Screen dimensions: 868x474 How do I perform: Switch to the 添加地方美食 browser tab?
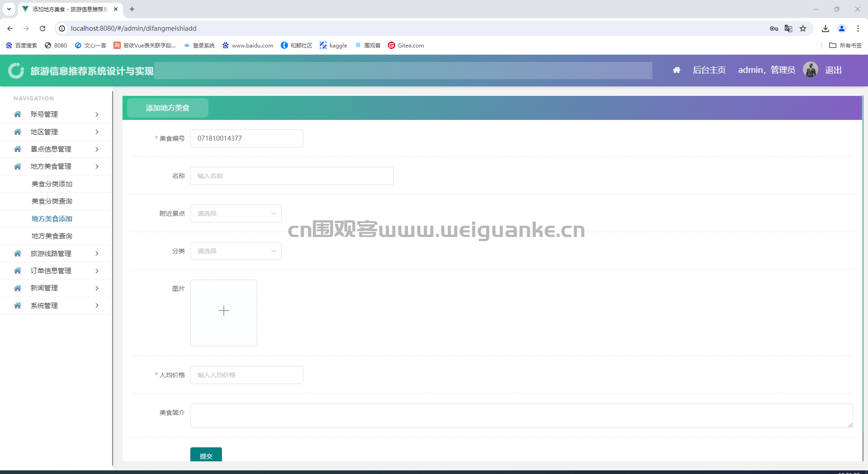click(69, 9)
